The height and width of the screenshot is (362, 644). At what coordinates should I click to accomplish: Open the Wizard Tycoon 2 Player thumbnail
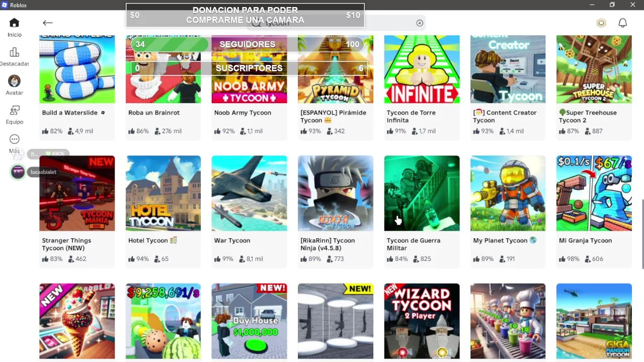coord(422,321)
